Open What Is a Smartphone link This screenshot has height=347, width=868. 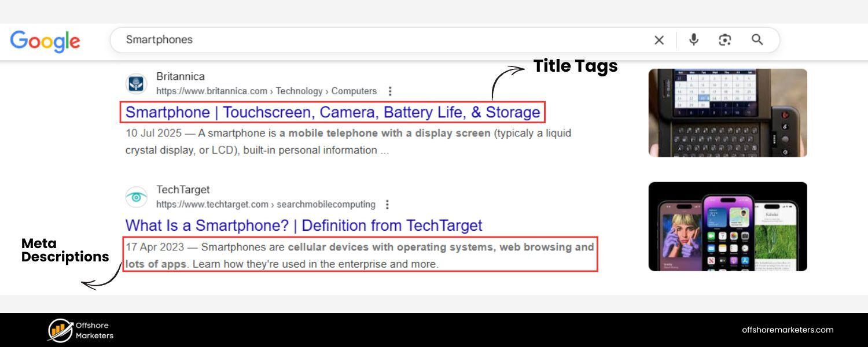tap(304, 226)
